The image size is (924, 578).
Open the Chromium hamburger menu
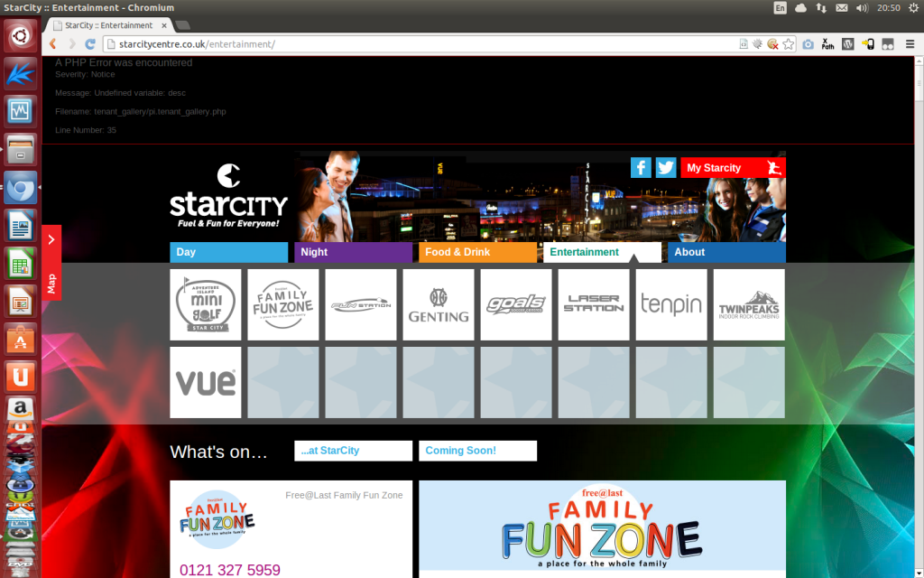coord(910,44)
